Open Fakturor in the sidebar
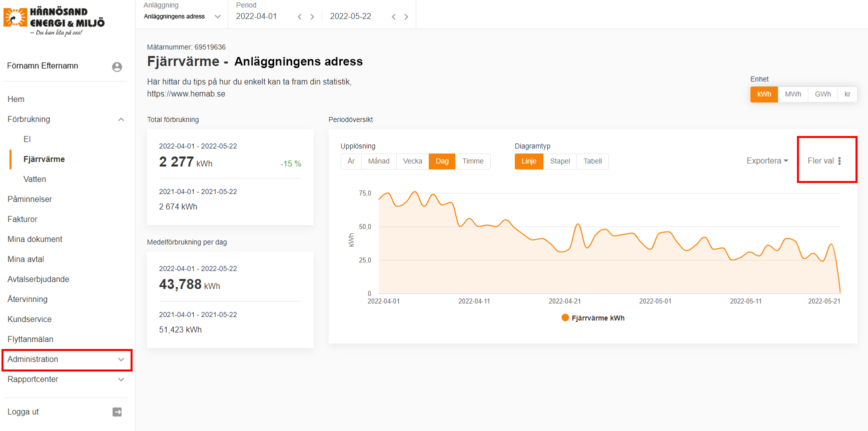This screenshot has height=431, width=868. point(23,219)
